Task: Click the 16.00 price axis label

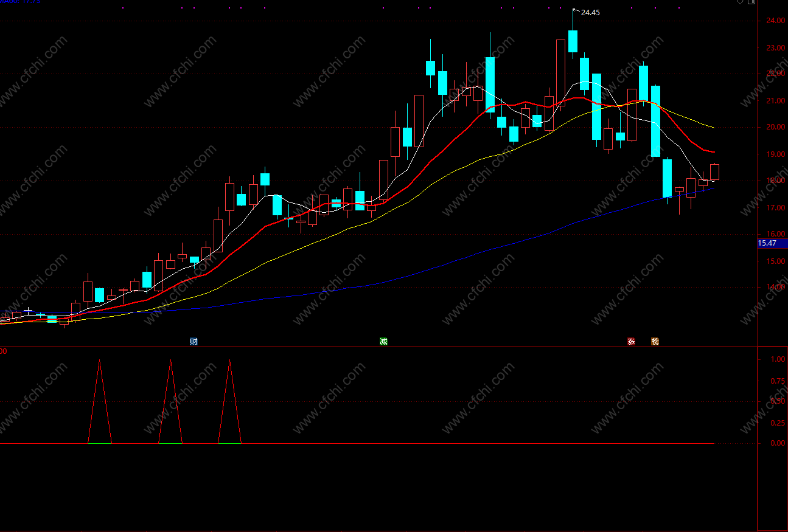Action: (775, 235)
